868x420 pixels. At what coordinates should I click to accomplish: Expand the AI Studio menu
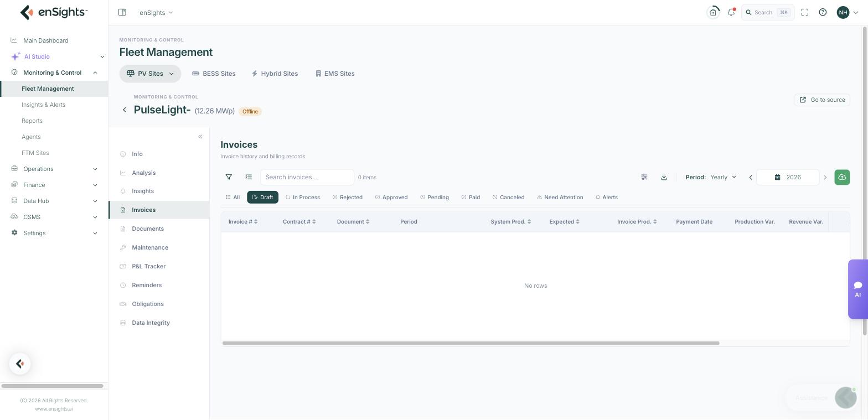click(x=102, y=56)
